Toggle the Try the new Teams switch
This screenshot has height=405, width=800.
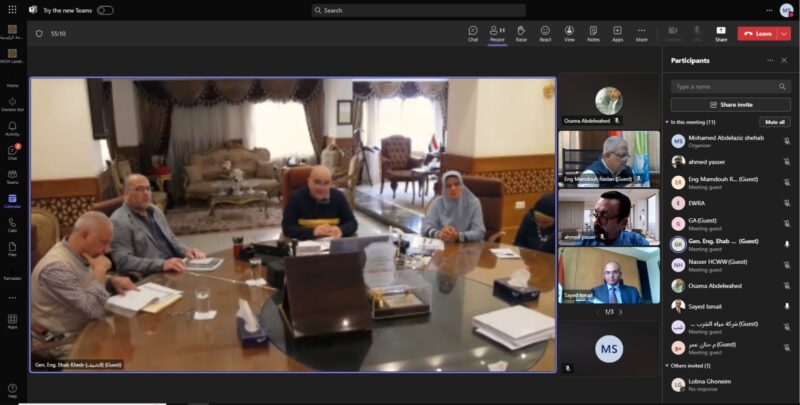coord(105,10)
